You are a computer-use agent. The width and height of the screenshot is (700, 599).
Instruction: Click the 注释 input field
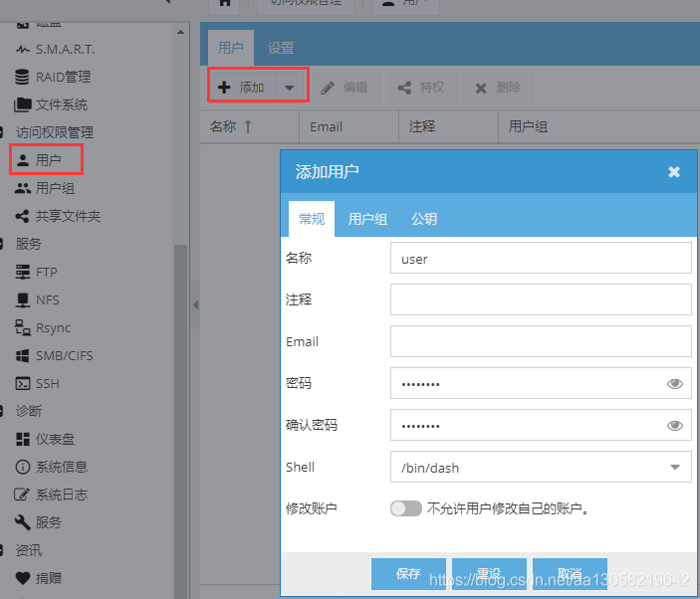coord(541,299)
